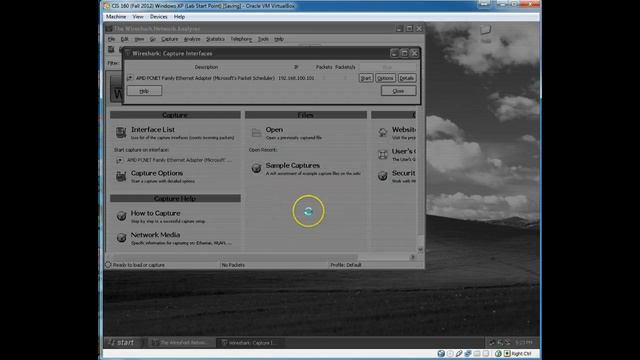Click the User's Guide icon
Screen dimensions: 640x360
point(382,154)
